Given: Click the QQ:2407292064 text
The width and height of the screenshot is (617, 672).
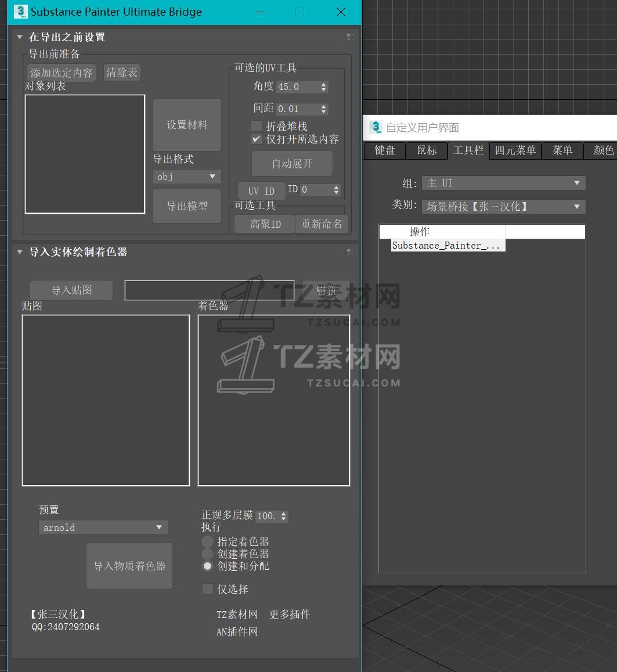Looking at the screenshot, I should pos(66,627).
